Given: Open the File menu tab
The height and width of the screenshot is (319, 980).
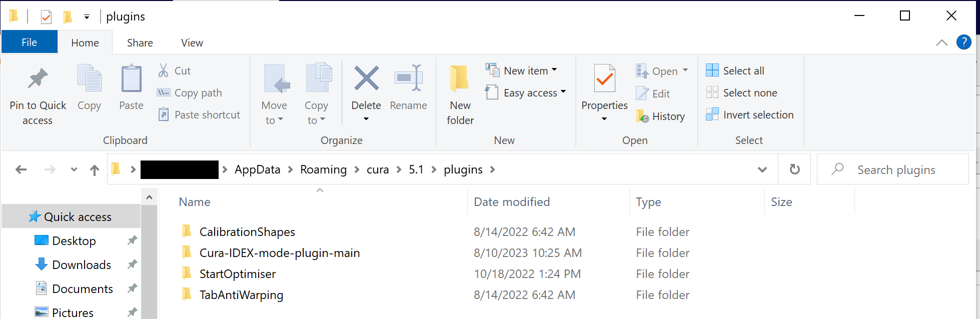Looking at the screenshot, I should coord(29,42).
